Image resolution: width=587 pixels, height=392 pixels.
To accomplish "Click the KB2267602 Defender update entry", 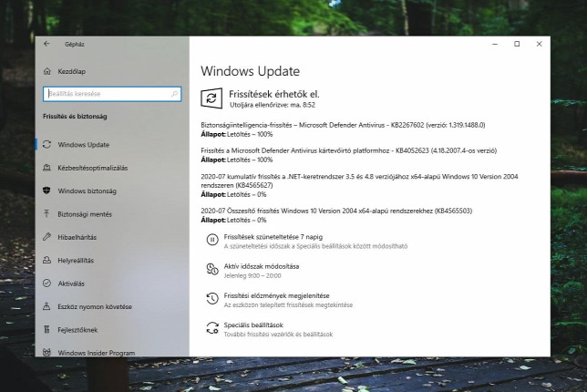I will [343, 125].
